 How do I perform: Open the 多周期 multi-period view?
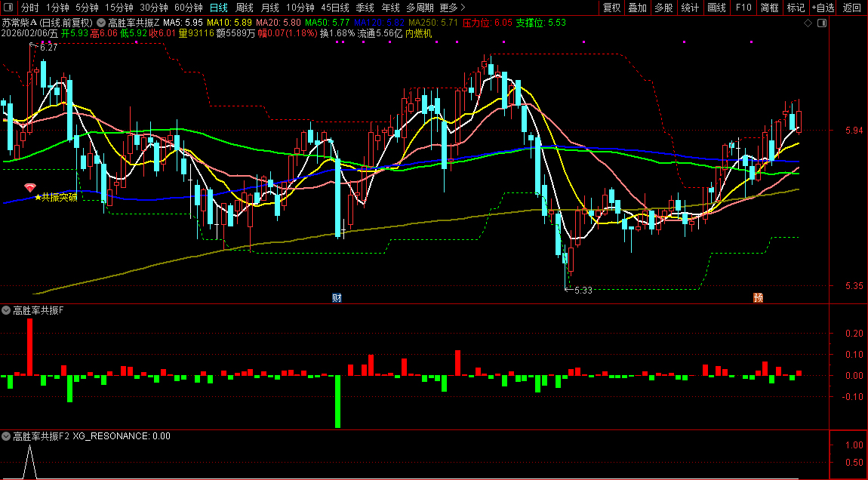pos(420,8)
